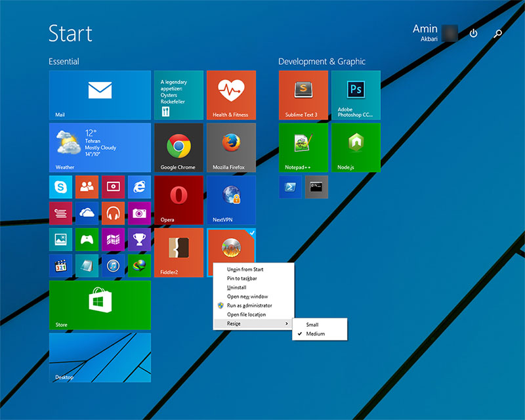
Task: Launch the Media Player Classic tile
Action: point(60,266)
